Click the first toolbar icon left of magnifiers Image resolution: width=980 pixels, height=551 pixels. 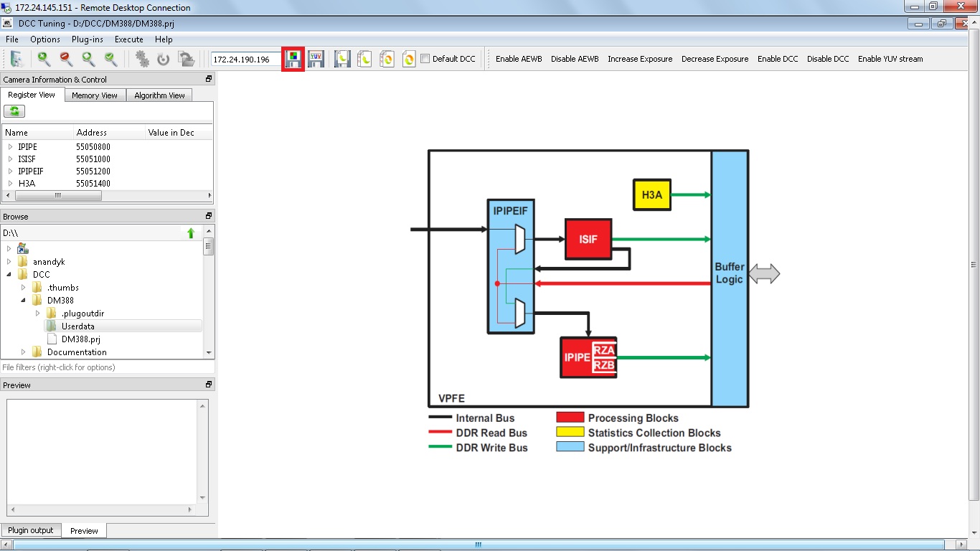(x=17, y=59)
